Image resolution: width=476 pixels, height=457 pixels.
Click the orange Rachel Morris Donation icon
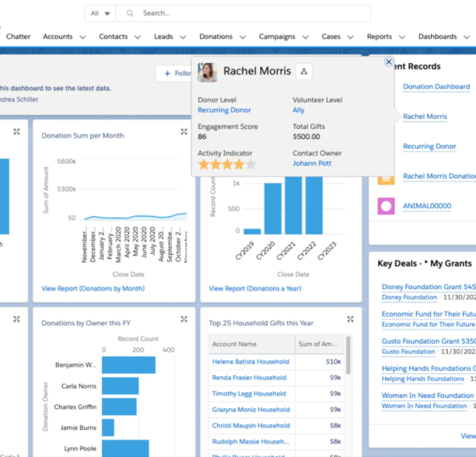coord(386,180)
